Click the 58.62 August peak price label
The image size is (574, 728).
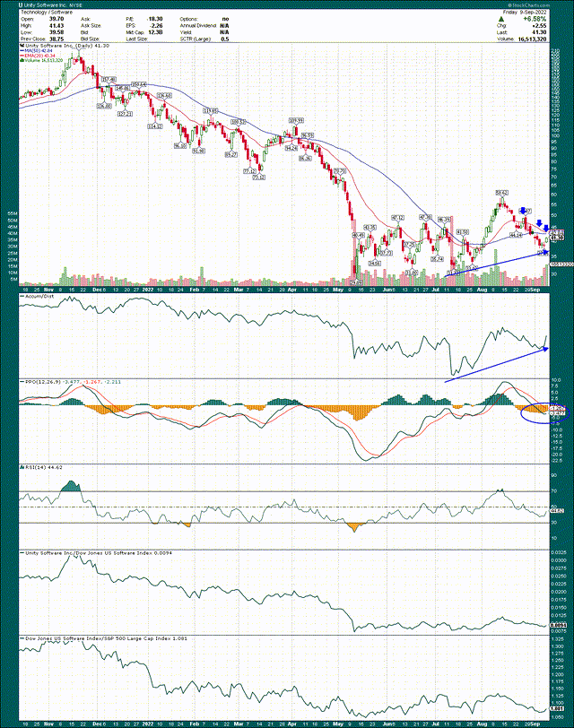click(x=501, y=192)
